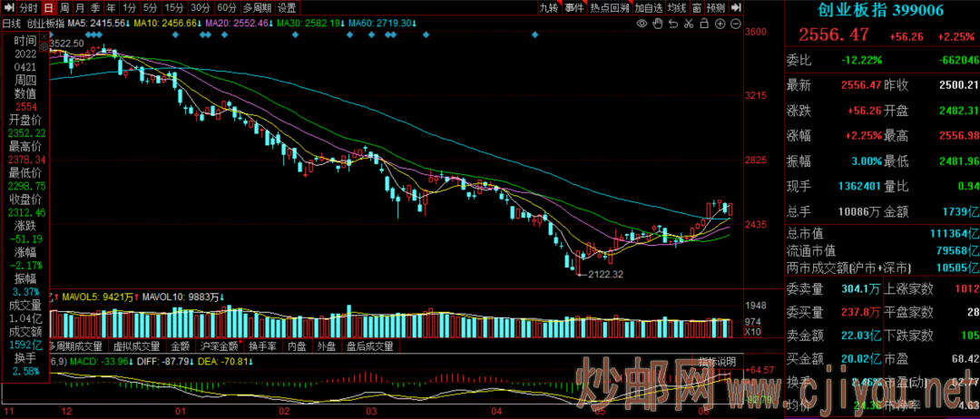Collapse the right panel via arrow icon
This screenshot has width=980, height=419.
click(x=737, y=8)
